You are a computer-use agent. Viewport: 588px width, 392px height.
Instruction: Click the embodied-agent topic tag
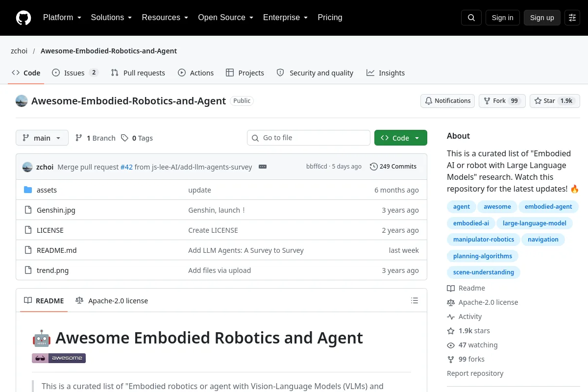pyautogui.click(x=548, y=207)
